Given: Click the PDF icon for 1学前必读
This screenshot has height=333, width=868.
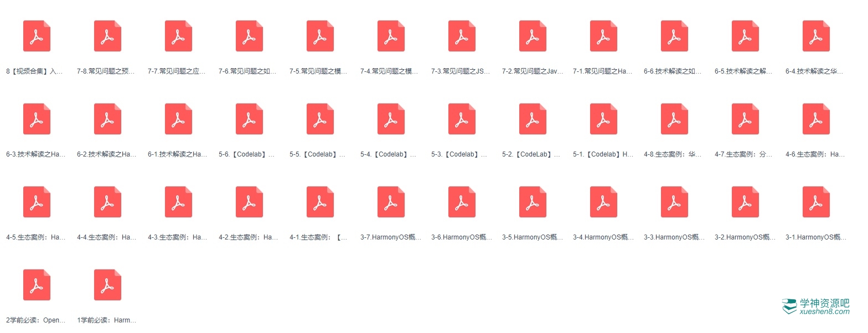Looking at the screenshot, I should [x=107, y=285].
